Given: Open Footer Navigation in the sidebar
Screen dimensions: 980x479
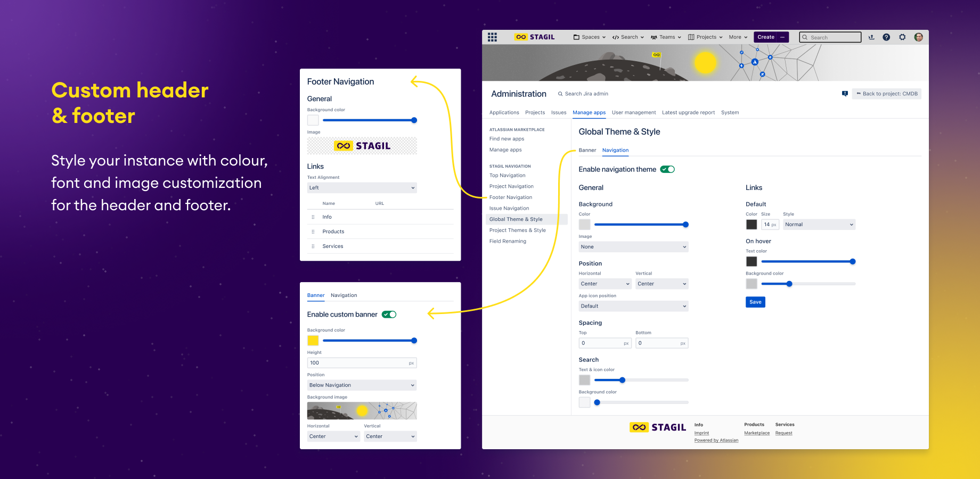Looking at the screenshot, I should pyautogui.click(x=511, y=197).
